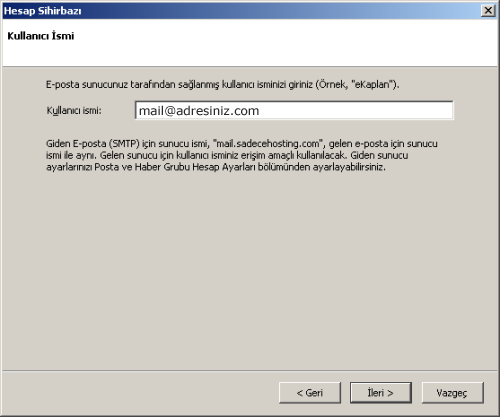Viewport: 500px width, 417px height.
Task: Go back with the < Geri button
Action: [x=310, y=393]
